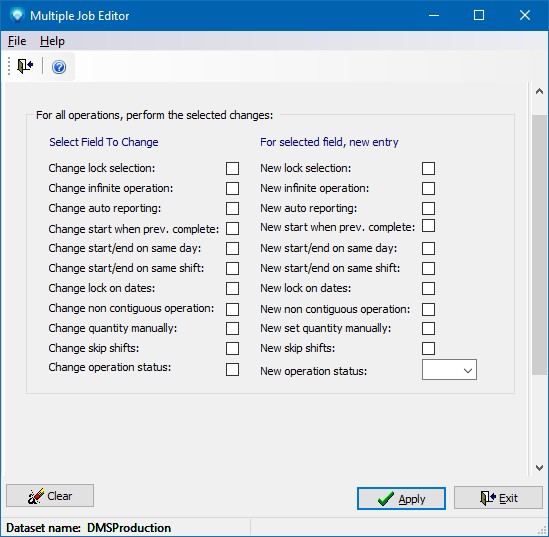Enable Change lock selection checkbox
This screenshot has height=537, width=549.
click(x=232, y=168)
